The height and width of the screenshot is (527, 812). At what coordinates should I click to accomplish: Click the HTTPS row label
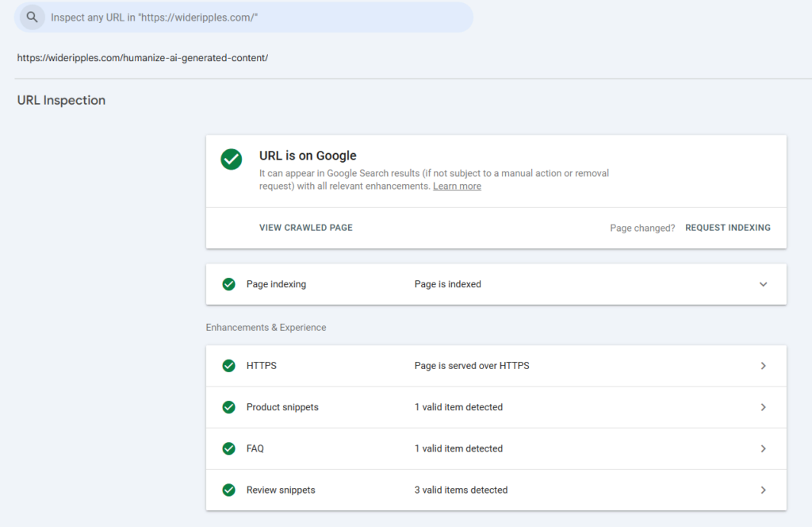coord(262,366)
